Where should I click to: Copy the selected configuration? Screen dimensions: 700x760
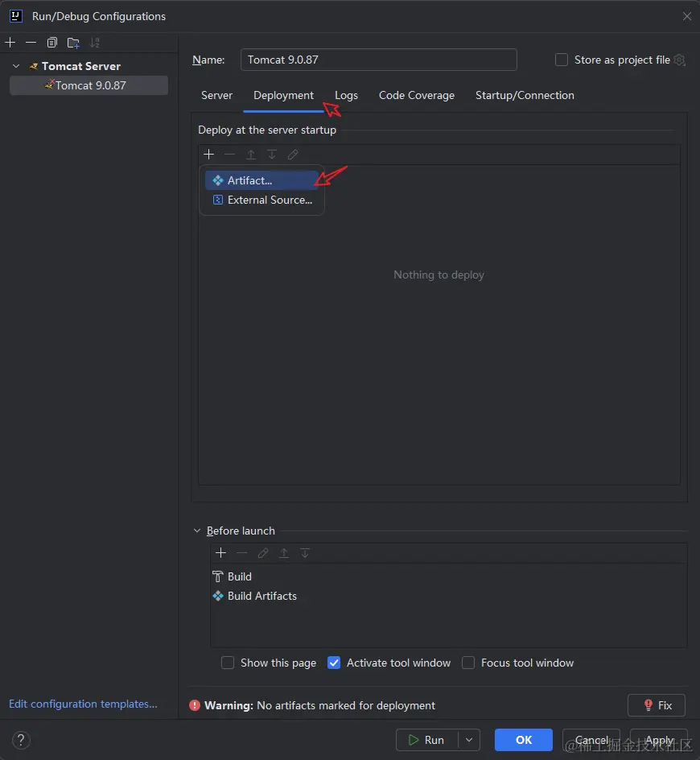(52, 43)
